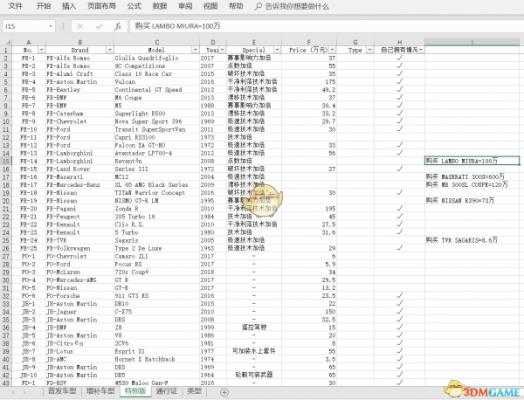Switch to the 通行证 sheet tab
This screenshot has height=400, width=524.
[166, 391]
